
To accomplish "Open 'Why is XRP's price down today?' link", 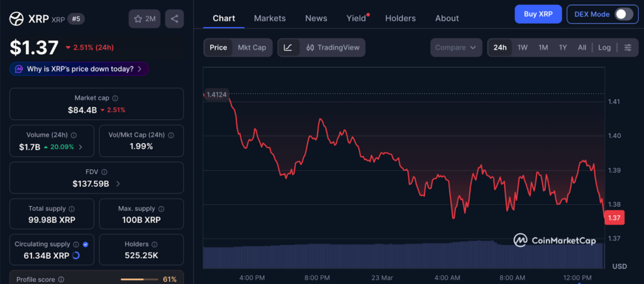I will coord(79,69).
